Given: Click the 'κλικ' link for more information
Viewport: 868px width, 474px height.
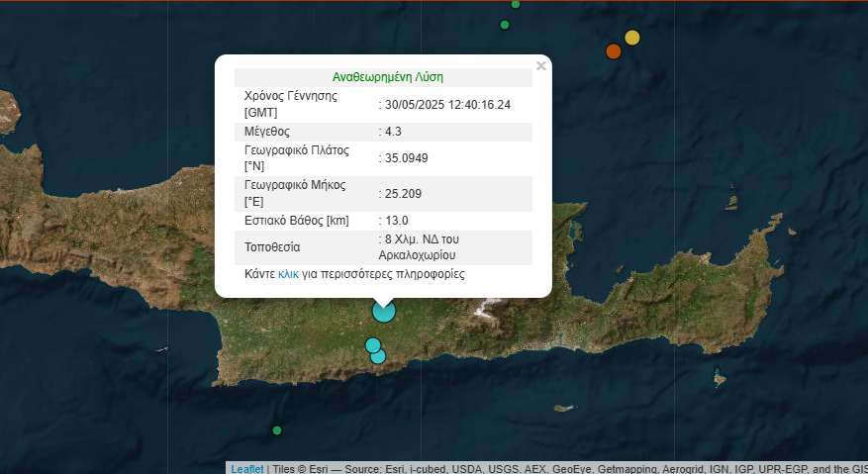Looking at the screenshot, I should point(288,274).
